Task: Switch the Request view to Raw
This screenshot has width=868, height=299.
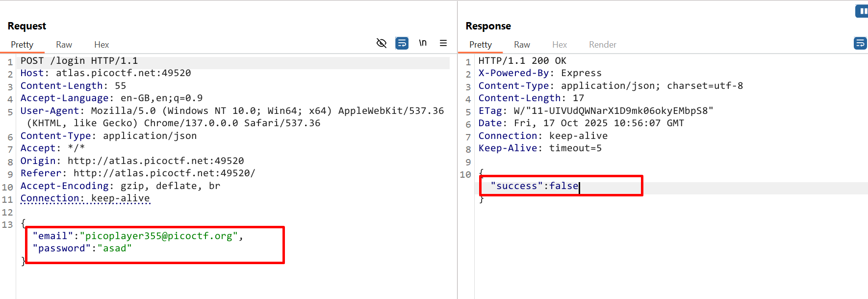Action: click(64, 45)
